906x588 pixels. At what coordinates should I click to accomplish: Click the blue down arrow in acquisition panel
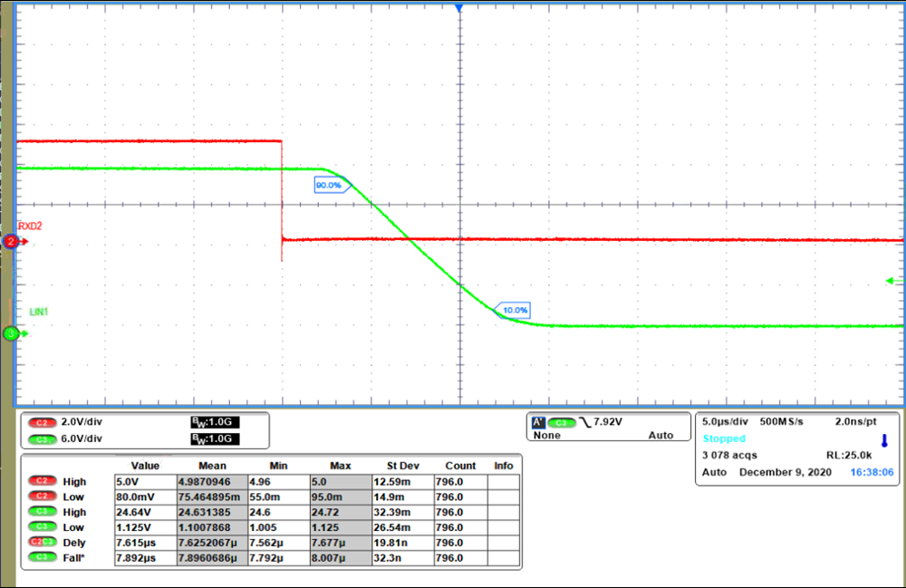coord(885,439)
